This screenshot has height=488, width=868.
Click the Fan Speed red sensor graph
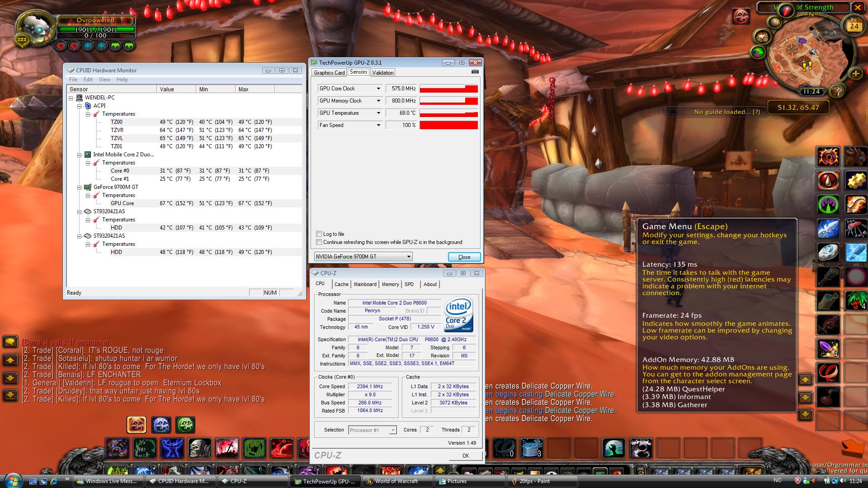448,125
